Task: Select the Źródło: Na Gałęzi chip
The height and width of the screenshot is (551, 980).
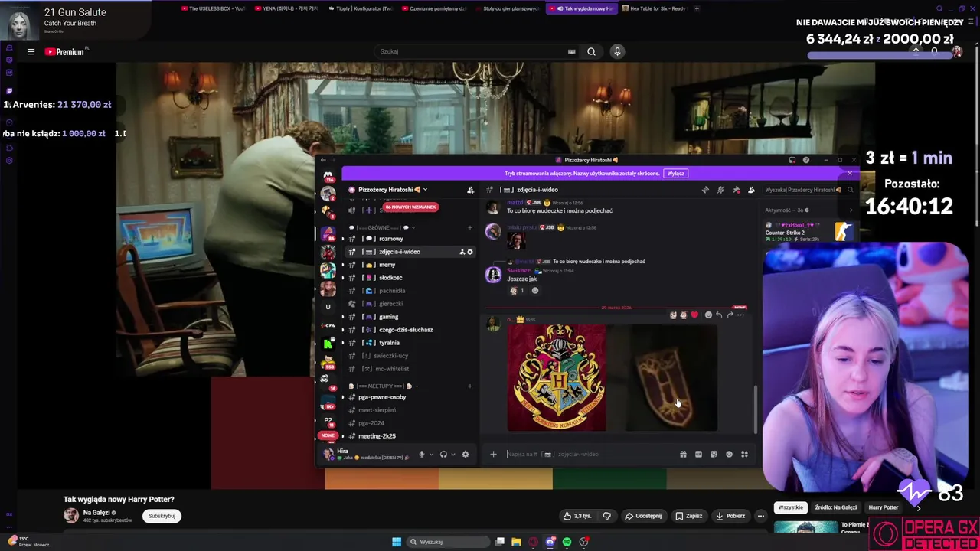Action: coord(835,507)
